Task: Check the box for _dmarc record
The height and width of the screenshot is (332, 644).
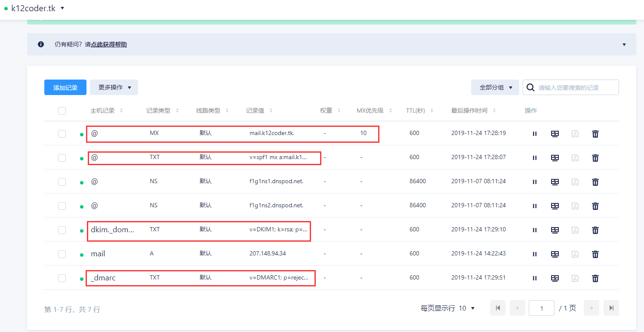Action: tap(62, 278)
